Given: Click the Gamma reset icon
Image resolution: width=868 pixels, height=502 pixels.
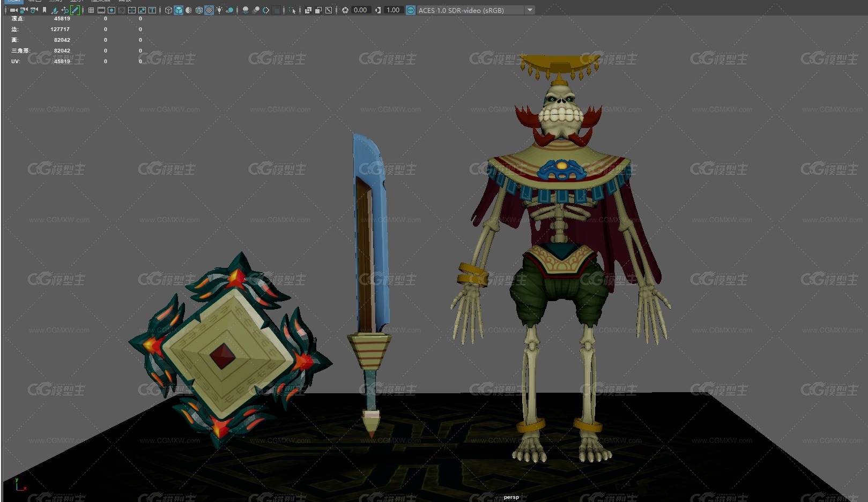Looking at the screenshot, I should [x=379, y=10].
